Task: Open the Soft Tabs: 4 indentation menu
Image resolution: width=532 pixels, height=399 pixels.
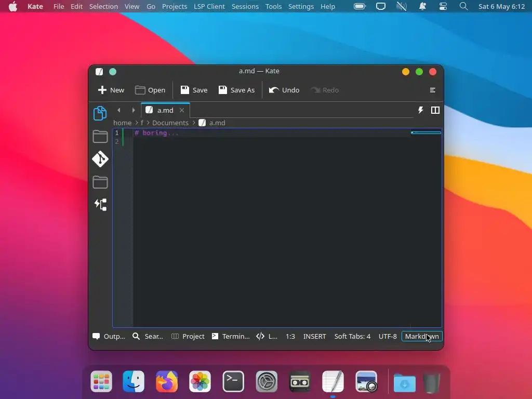Action: (x=352, y=336)
